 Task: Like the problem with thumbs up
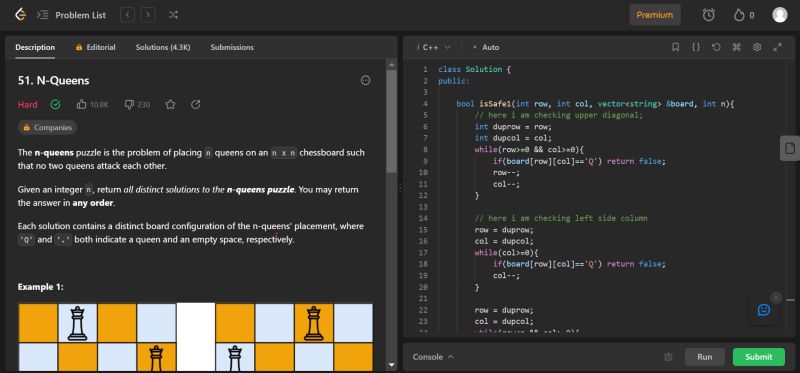pos(82,105)
